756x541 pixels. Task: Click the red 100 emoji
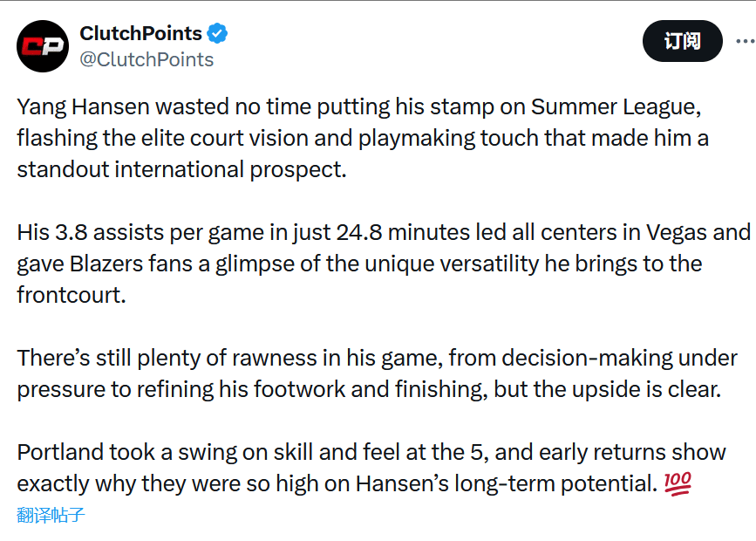[678, 483]
